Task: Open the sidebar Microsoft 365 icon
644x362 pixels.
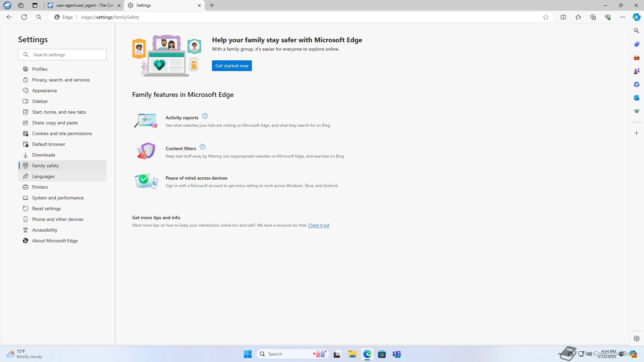Action: (637, 84)
